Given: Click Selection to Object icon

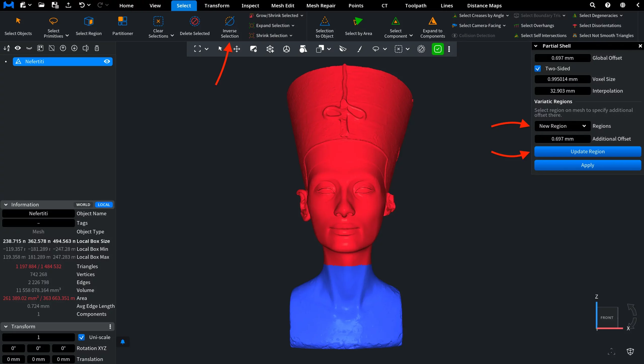Looking at the screenshot, I should point(325,21).
